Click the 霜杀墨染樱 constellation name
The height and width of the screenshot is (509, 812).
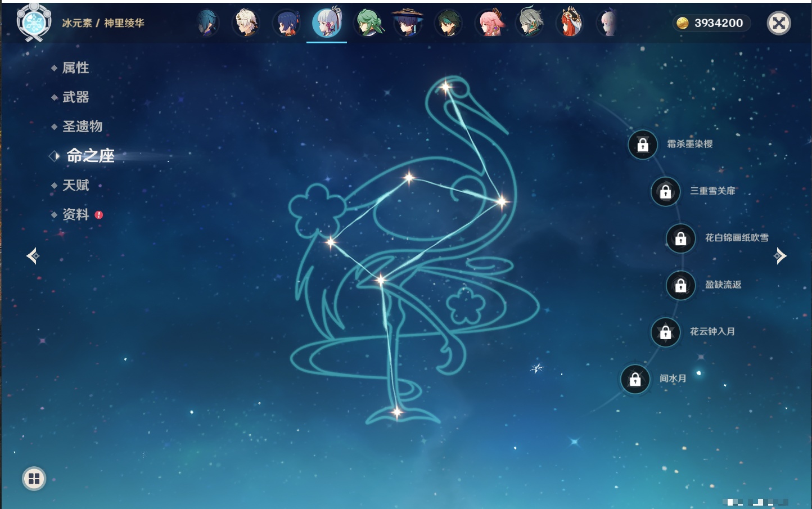click(689, 144)
